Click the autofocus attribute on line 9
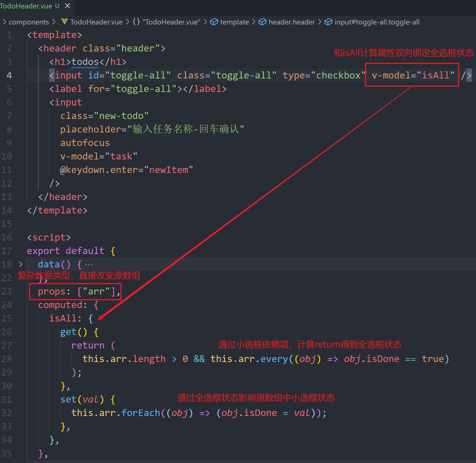Viewport: 476px width, 463px height. pyautogui.click(x=85, y=143)
